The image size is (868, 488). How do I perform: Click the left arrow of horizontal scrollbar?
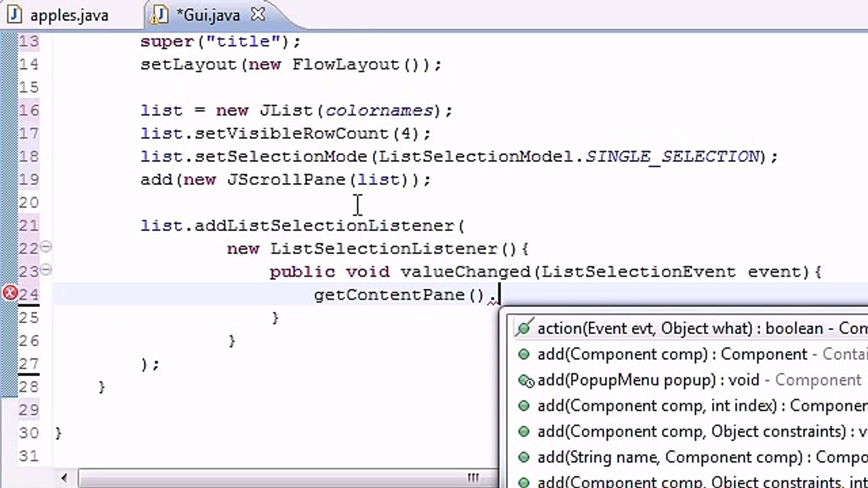point(65,478)
